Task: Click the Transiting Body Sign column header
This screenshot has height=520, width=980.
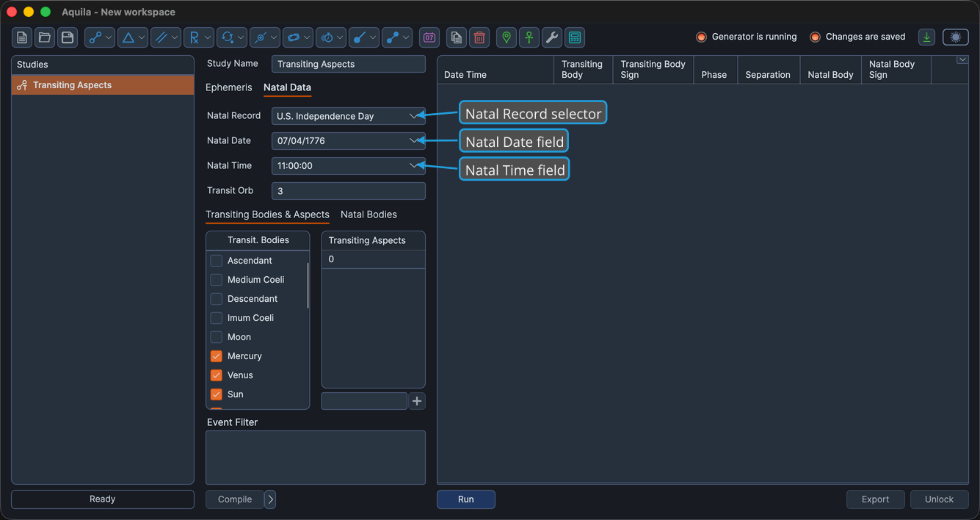Action: click(653, 70)
